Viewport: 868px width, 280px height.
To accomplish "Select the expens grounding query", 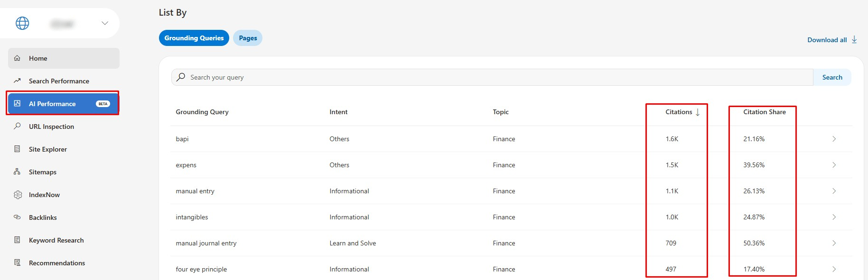I will [186, 165].
